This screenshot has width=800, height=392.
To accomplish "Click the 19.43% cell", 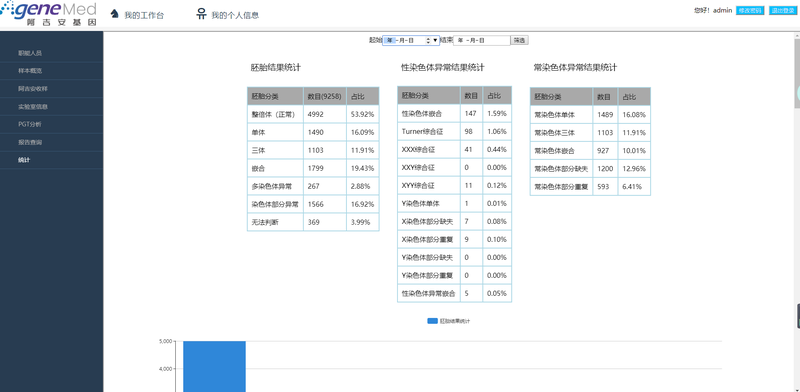I will [x=363, y=168].
